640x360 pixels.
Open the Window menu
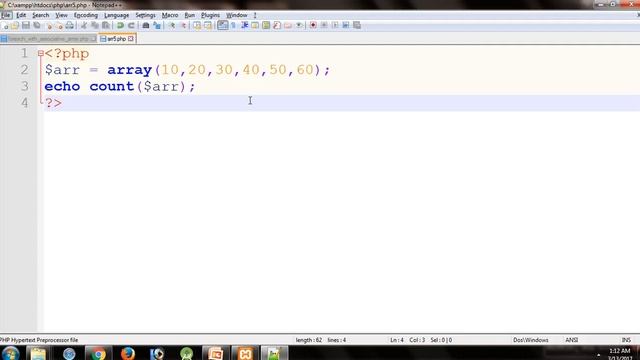[x=237, y=15]
